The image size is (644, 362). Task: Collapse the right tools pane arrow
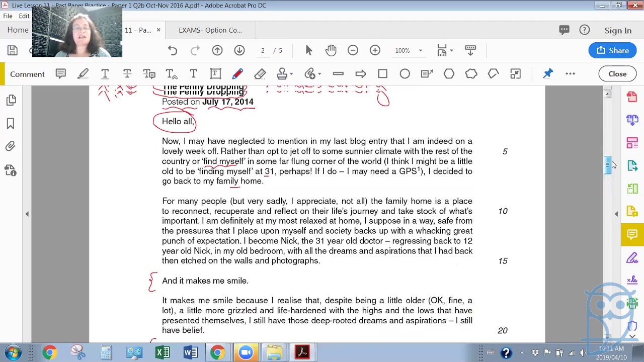coord(616,214)
